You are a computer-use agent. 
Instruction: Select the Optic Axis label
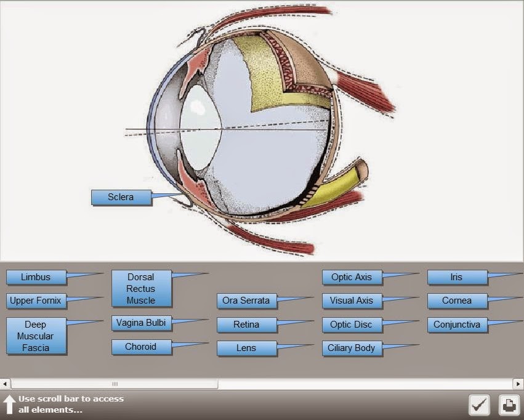(x=351, y=277)
